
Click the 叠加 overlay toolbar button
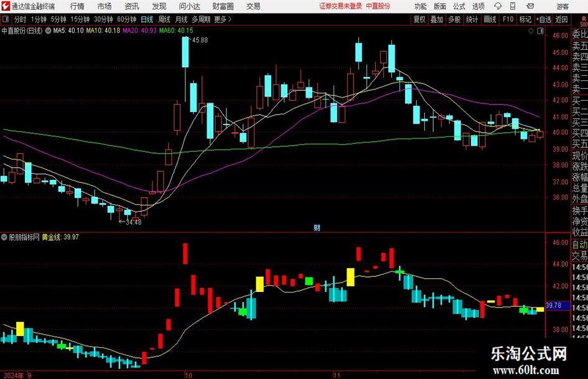[x=437, y=19]
